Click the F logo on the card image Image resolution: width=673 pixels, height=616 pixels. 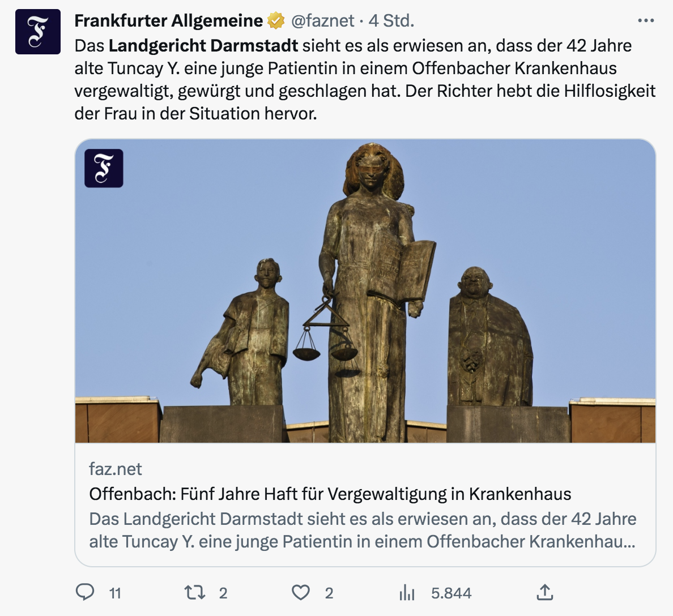pyautogui.click(x=104, y=168)
